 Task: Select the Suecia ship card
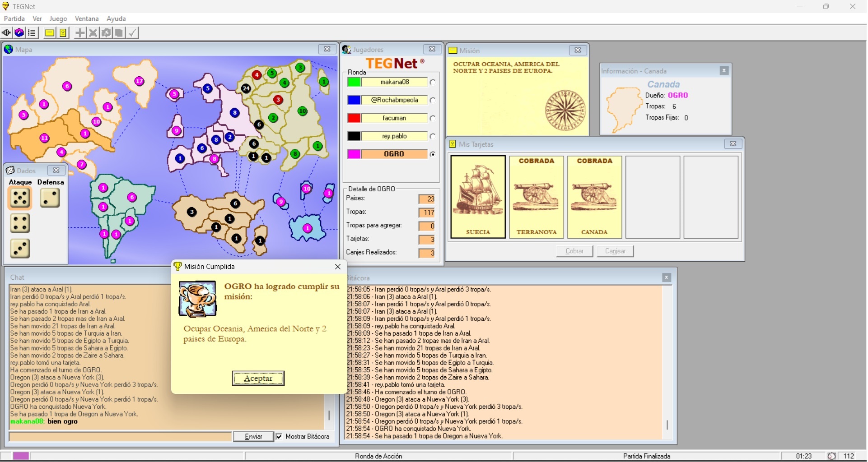pyautogui.click(x=478, y=197)
